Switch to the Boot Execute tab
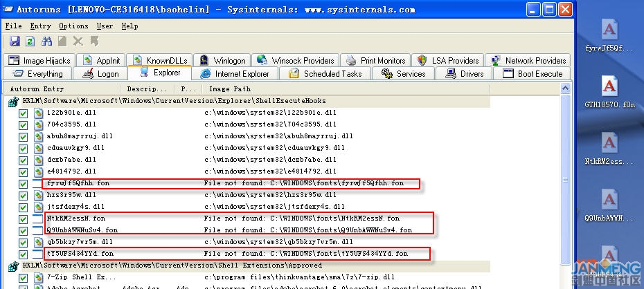 tap(533, 74)
